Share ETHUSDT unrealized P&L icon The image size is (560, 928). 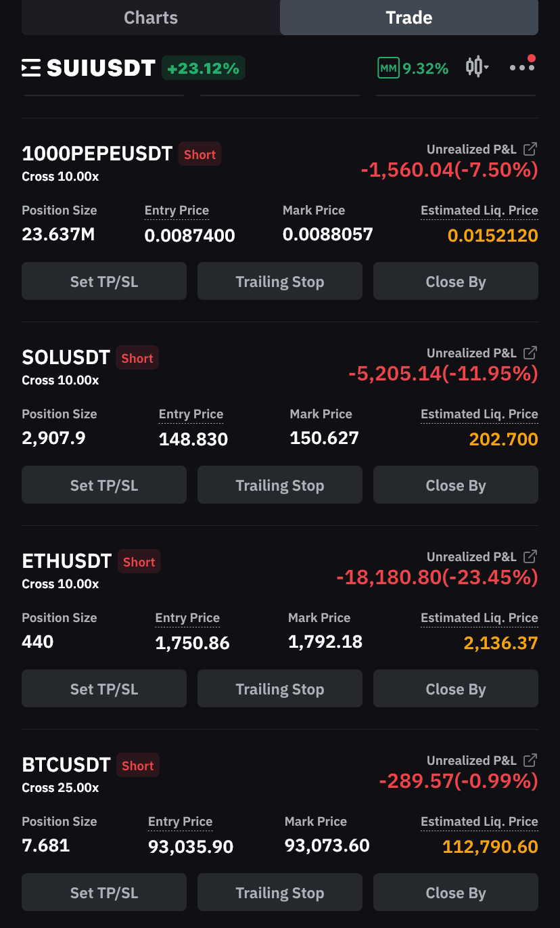point(531,556)
